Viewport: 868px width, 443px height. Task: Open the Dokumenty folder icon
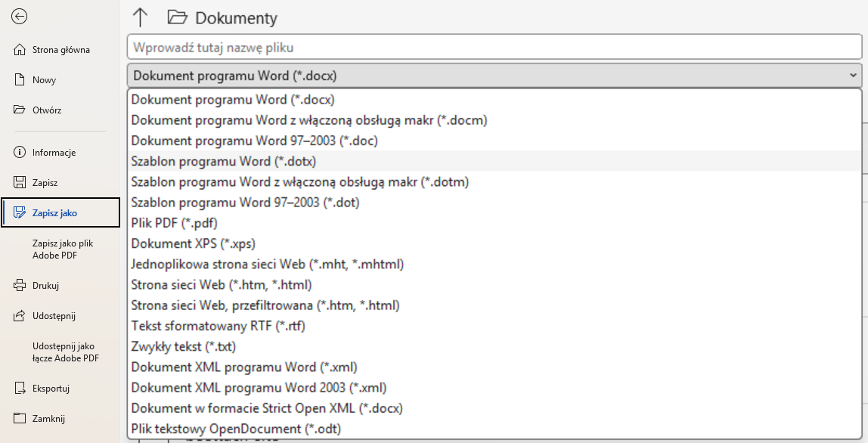pos(177,17)
